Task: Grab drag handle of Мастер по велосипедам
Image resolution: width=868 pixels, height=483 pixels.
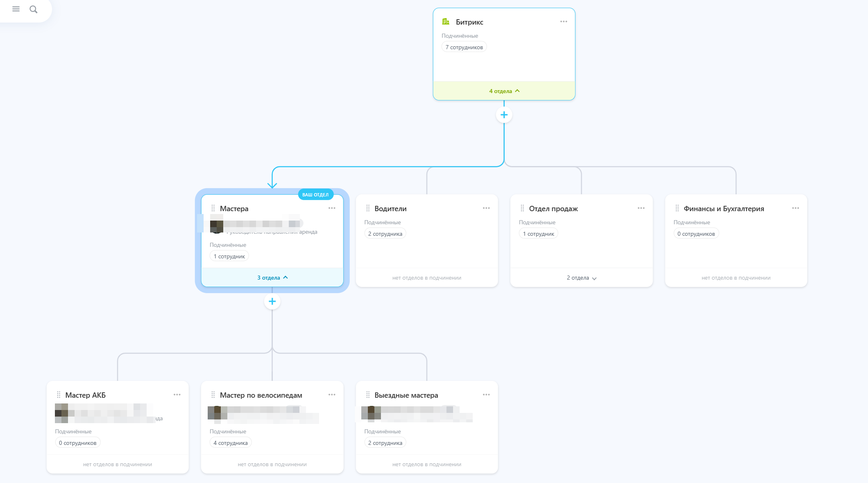Action: [213, 395]
